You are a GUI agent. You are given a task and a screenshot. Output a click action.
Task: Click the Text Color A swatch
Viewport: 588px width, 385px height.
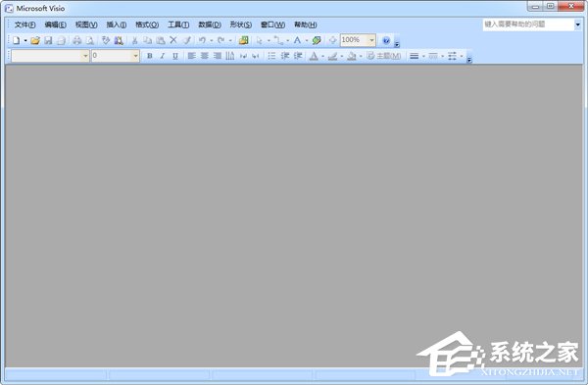click(x=314, y=56)
